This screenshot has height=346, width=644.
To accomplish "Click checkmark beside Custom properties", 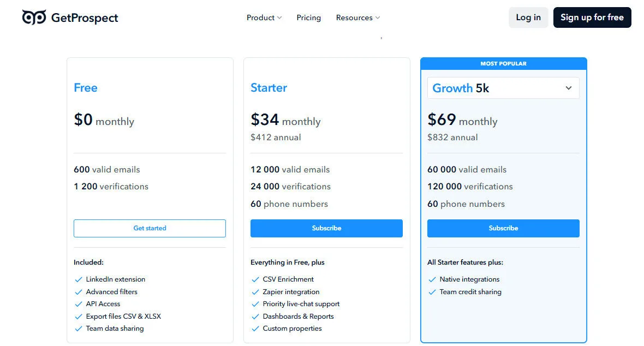I will coord(255,329).
